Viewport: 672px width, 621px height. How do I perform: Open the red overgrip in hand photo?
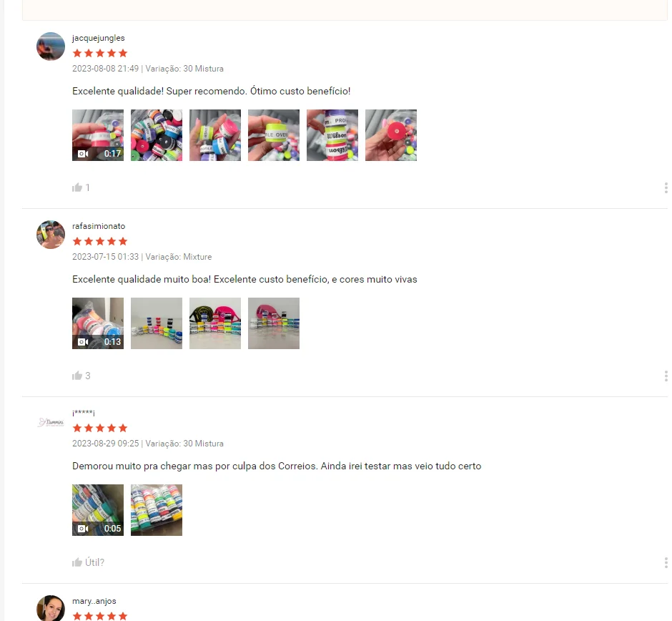click(391, 135)
